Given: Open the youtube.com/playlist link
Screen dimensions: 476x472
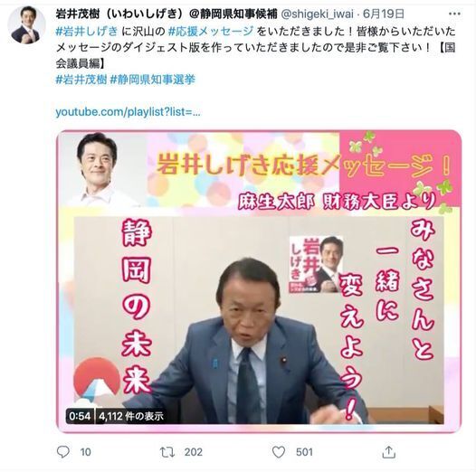Looking at the screenshot, I should click(128, 112).
